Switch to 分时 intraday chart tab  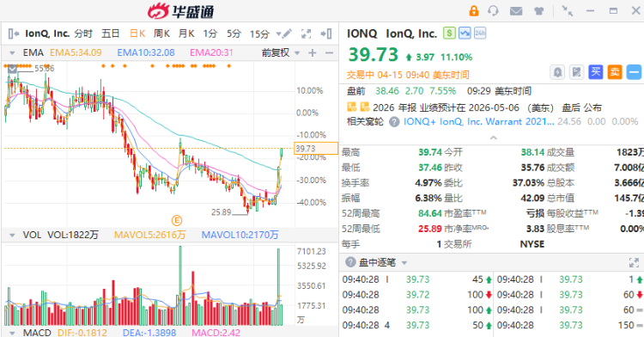point(83,34)
